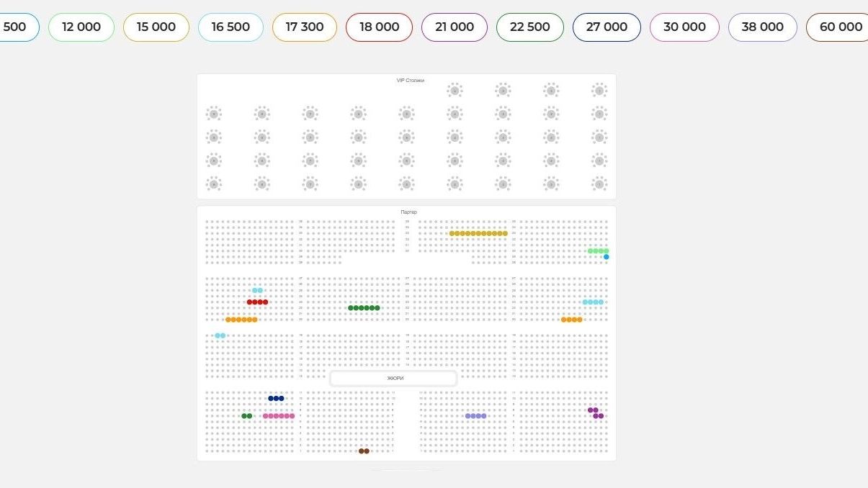Click a gold seat in the top row group
This screenshot has width=868, height=488.
click(x=478, y=233)
